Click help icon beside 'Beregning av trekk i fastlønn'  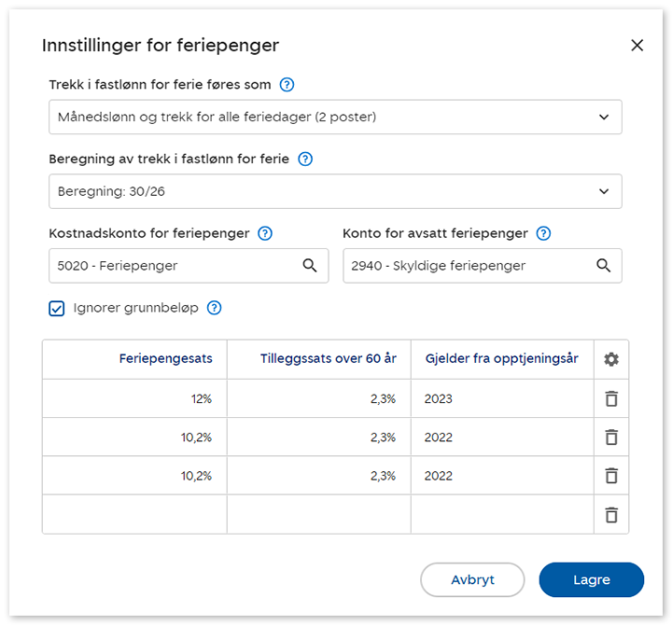[304, 160]
